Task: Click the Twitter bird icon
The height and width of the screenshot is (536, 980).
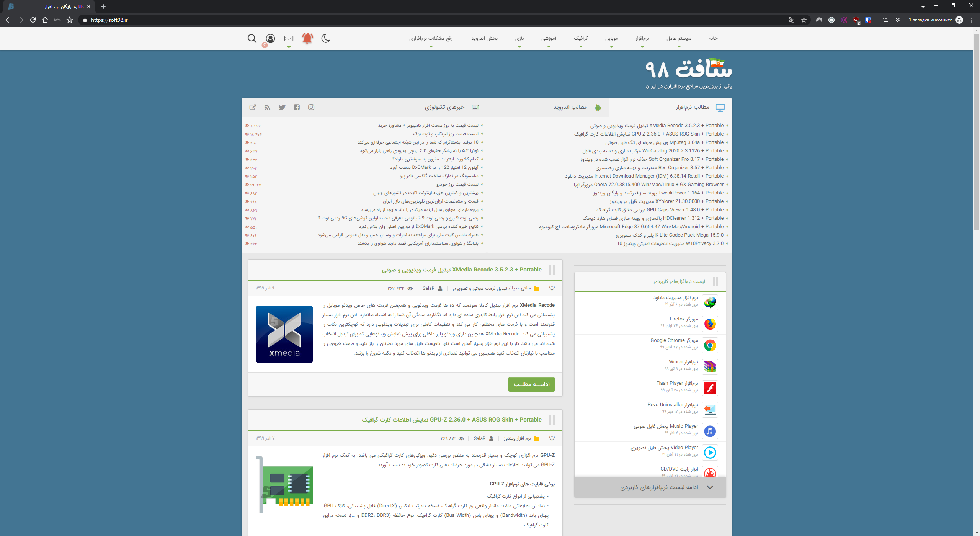Action: [x=282, y=107]
